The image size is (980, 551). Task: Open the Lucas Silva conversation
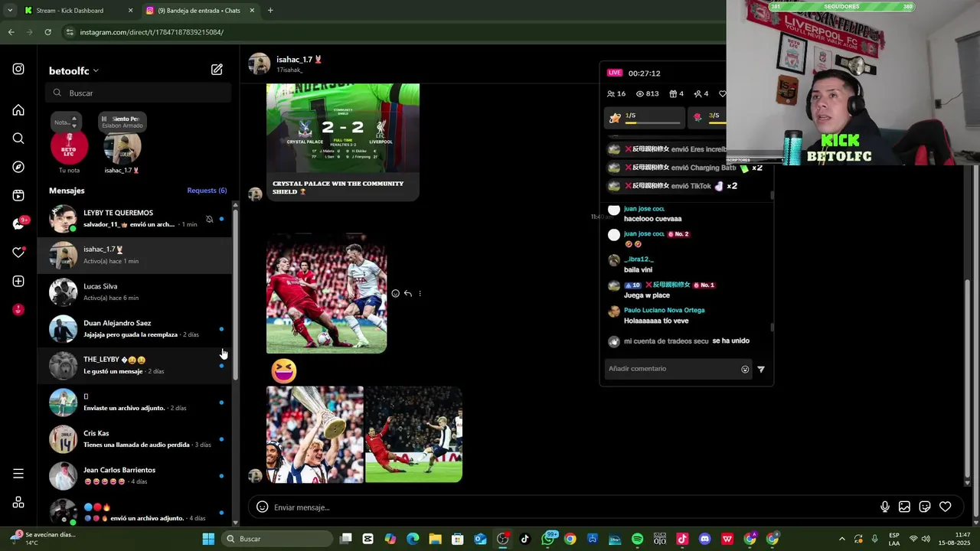tap(134, 292)
